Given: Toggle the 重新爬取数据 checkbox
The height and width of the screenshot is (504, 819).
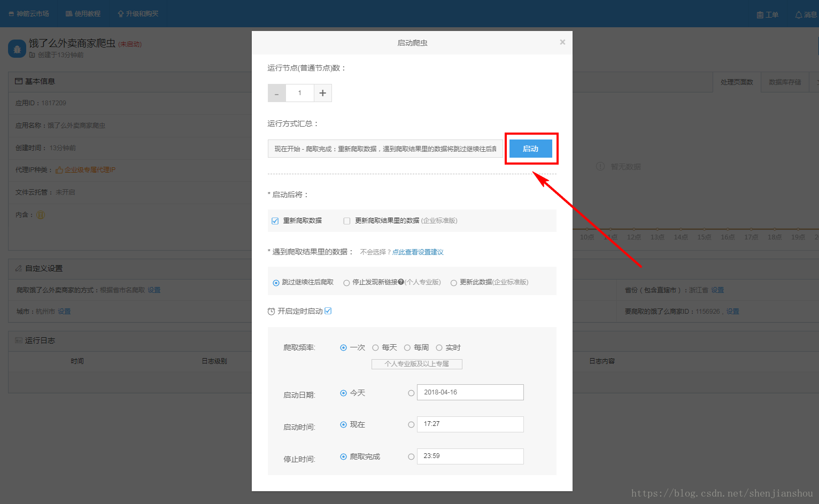Looking at the screenshot, I should click(275, 221).
